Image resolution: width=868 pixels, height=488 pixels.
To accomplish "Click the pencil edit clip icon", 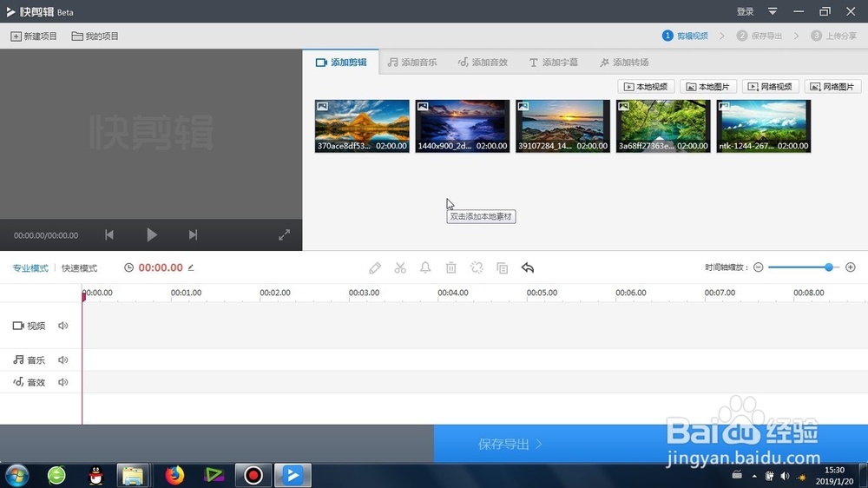I will point(375,268).
